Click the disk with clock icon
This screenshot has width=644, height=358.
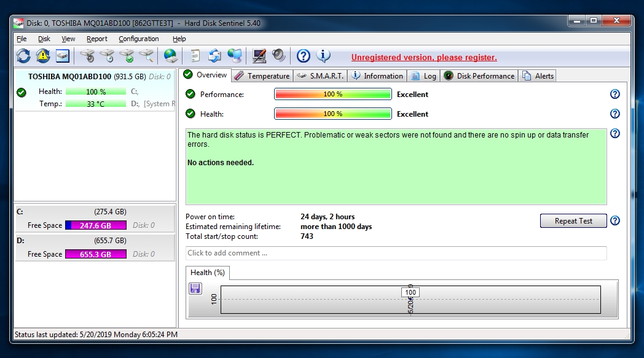107,56
